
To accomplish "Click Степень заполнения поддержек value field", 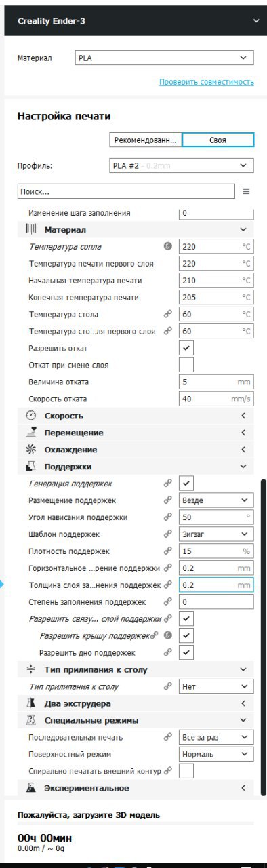I will pyautogui.click(x=216, y=601).
